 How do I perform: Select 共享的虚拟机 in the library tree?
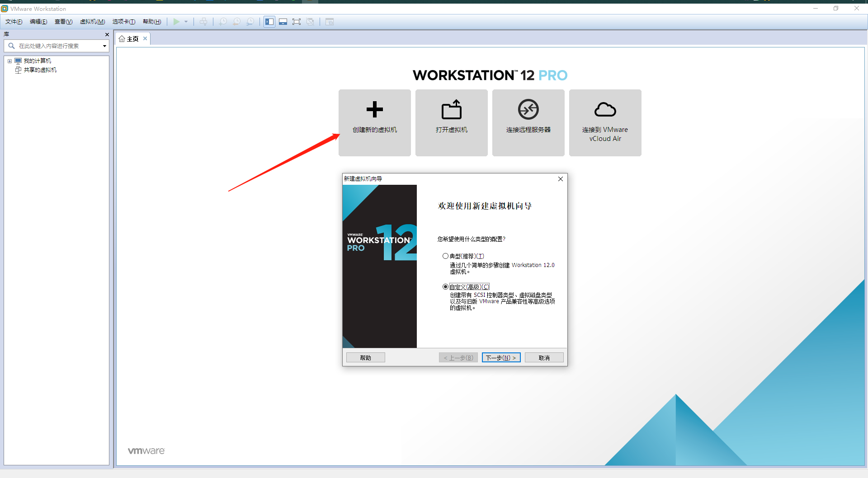(40, 70)
